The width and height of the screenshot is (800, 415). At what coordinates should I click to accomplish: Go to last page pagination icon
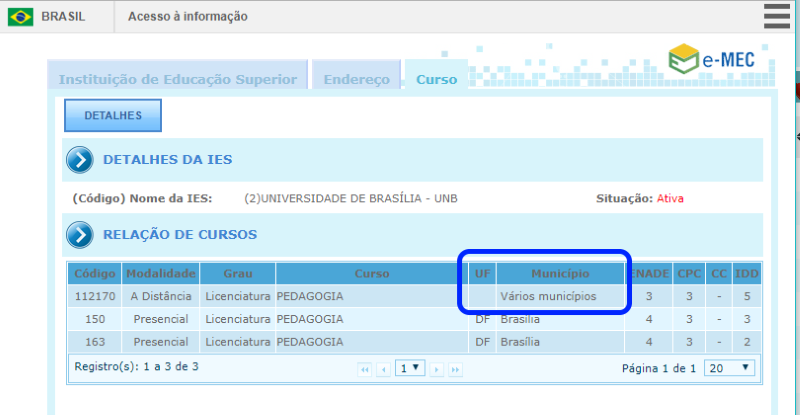pyautogui.click(x=455, y=369)
